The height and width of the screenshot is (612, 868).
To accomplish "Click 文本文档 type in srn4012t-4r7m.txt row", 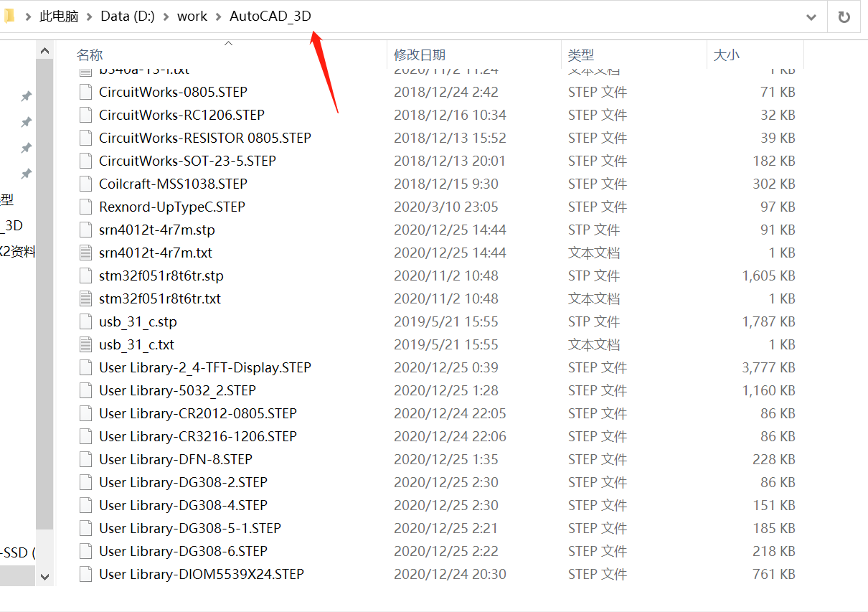I will click(x=594, y=253).
